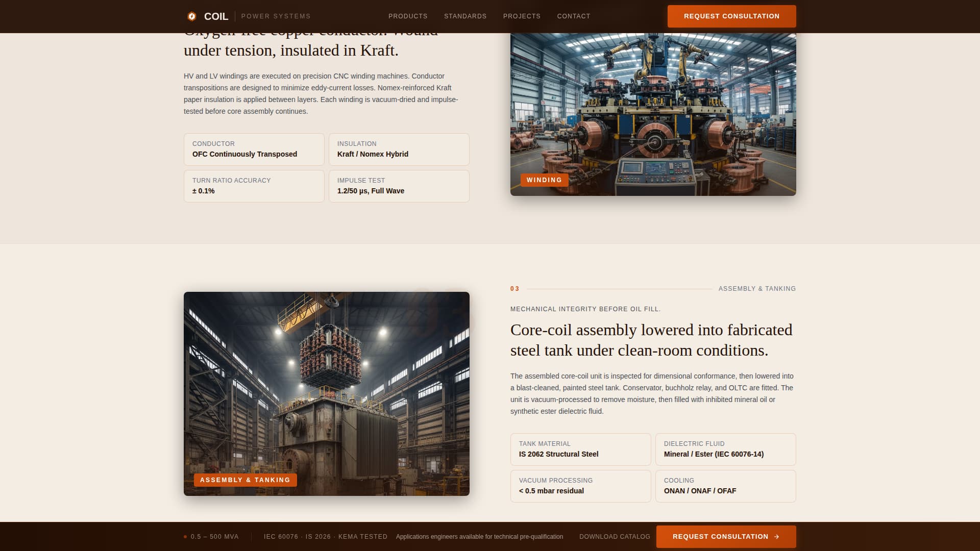Click the Dielectric Fluid spec card
Screen dimensions: 980x551
point(725,449)
